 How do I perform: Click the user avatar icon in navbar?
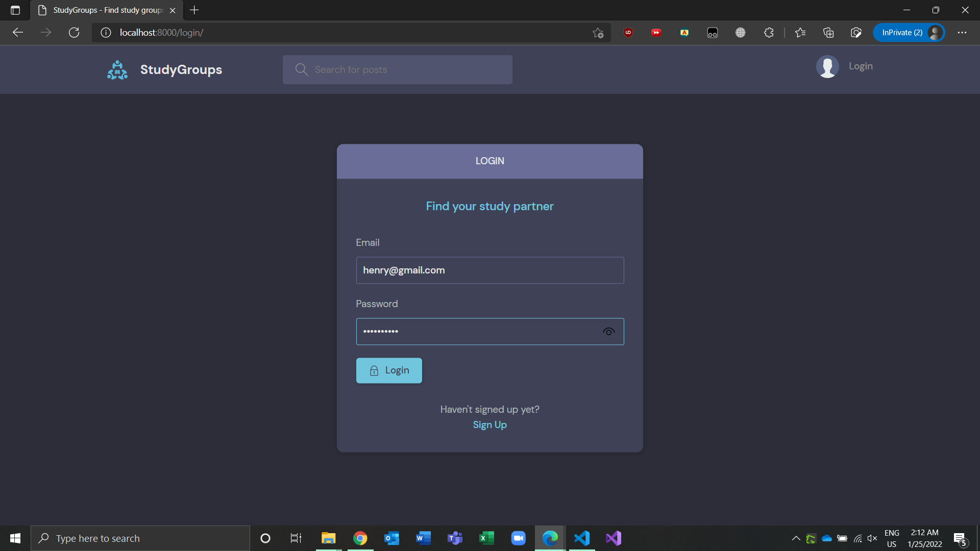point(827,66)
